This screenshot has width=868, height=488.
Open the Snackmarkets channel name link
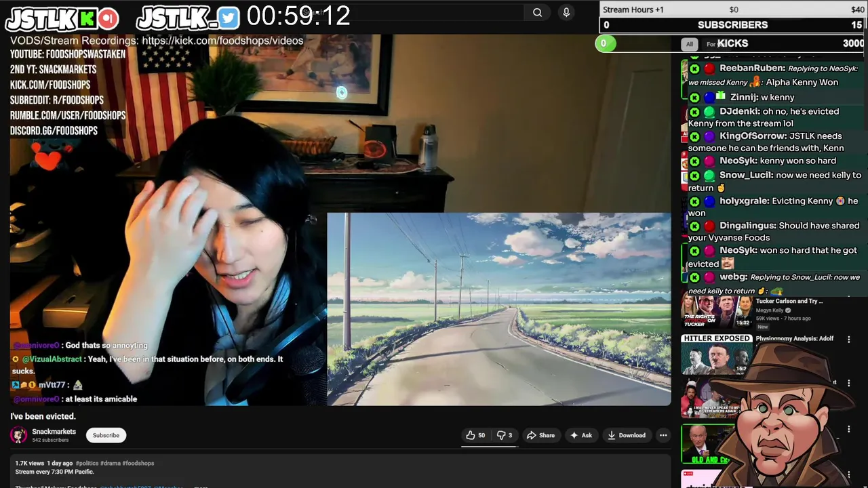54,432
